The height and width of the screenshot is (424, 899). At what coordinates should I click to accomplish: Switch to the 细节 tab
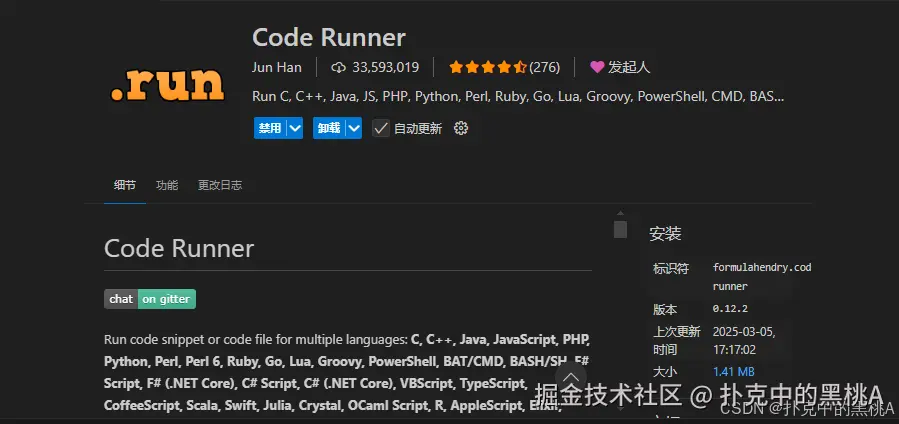pyautogui.click(x=125, y=185)
